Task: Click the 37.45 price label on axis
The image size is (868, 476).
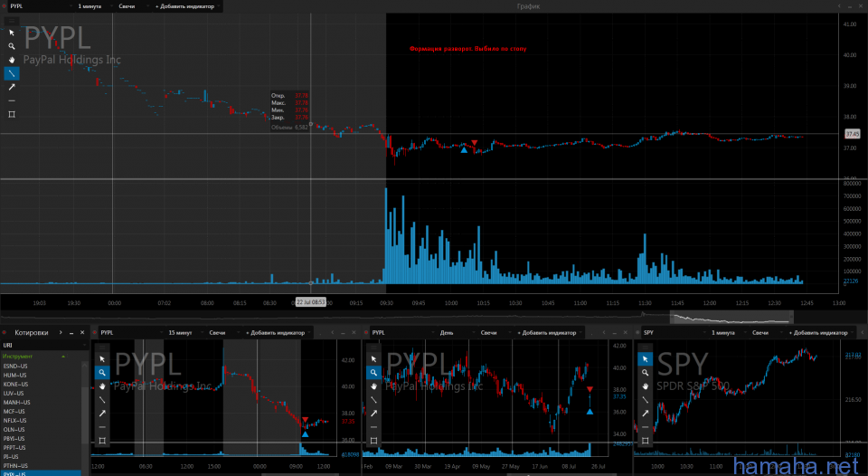Action: [x=852, y=134]
